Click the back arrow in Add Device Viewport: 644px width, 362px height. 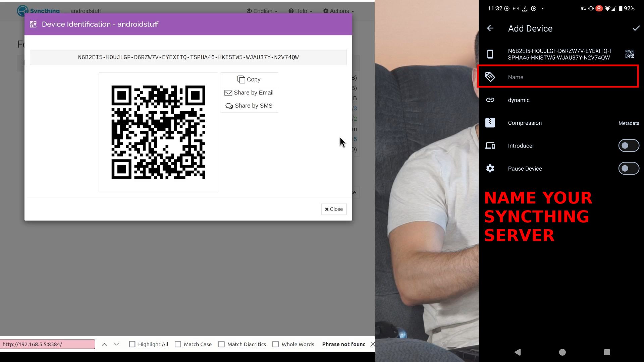pos(490,28)
